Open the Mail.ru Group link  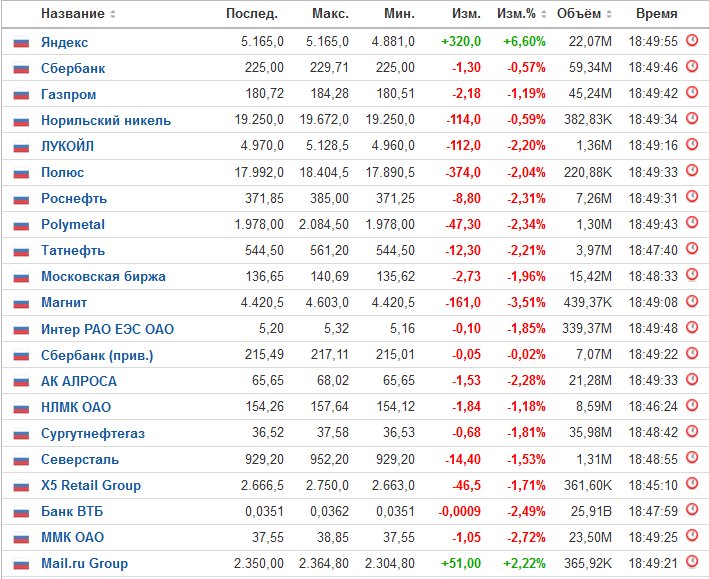[x=84, y=564]
